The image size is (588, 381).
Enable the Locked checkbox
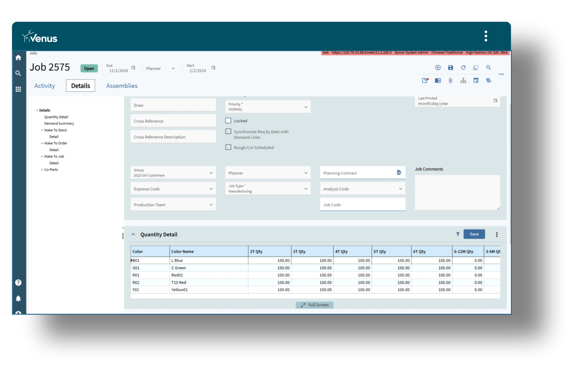(228, 120)
